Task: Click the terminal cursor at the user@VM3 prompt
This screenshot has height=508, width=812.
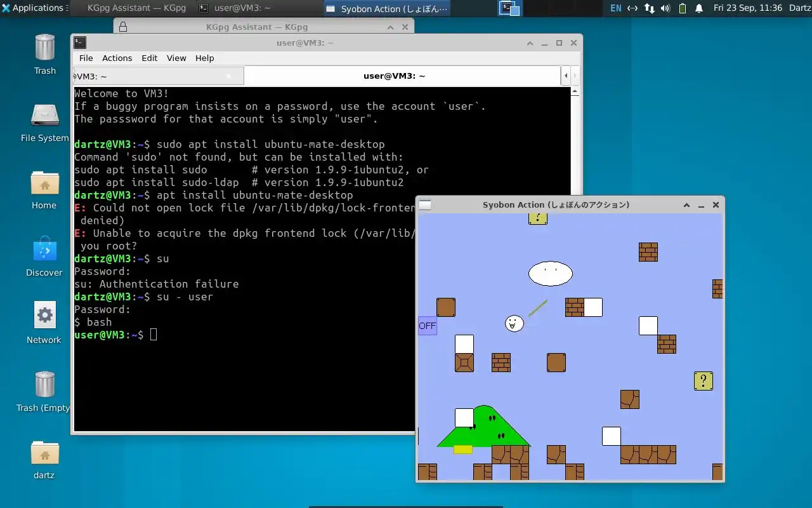Action: tap(154, 335)
